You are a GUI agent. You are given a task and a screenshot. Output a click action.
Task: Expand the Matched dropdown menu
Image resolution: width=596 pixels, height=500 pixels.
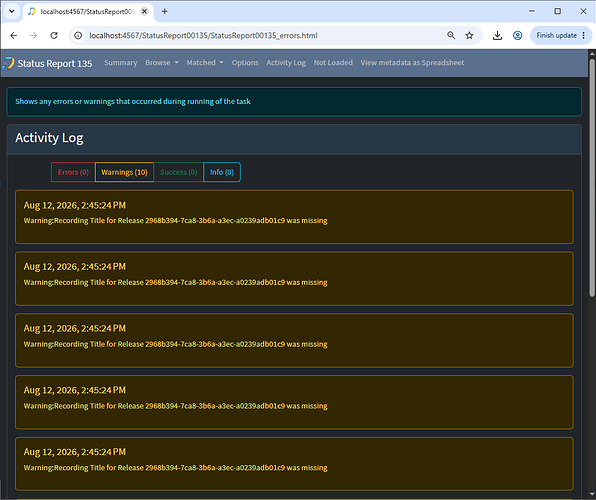pos(205,63)
